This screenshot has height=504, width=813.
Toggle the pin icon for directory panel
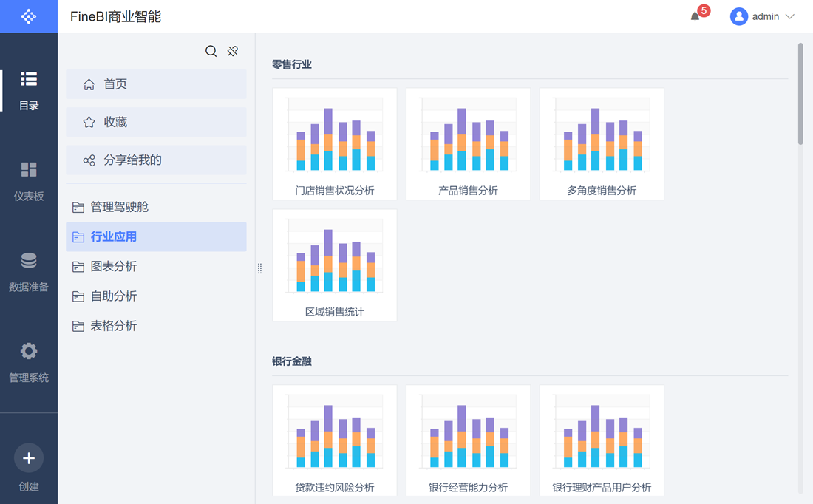(x=233, y=51)
